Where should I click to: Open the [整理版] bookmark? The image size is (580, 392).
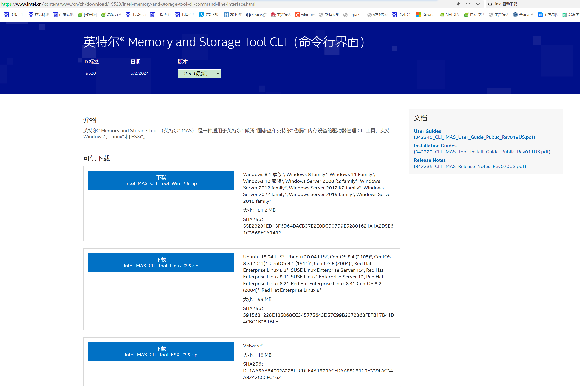pos(87,15)
